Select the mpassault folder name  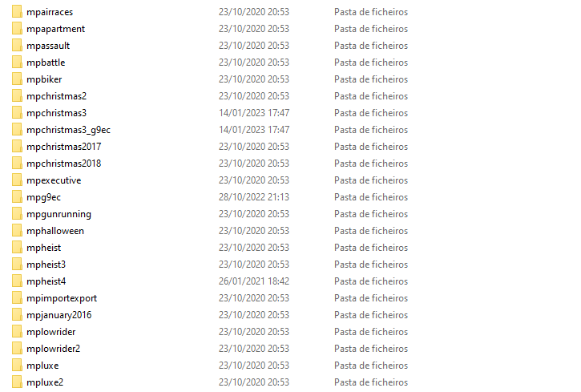coord(48,46)
